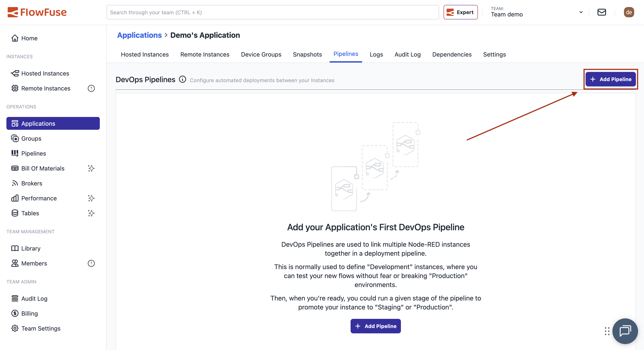Click the sparkle icon beside Bill Of Materials
Viewport: 644px width, 350px height.
pos(91,168)
